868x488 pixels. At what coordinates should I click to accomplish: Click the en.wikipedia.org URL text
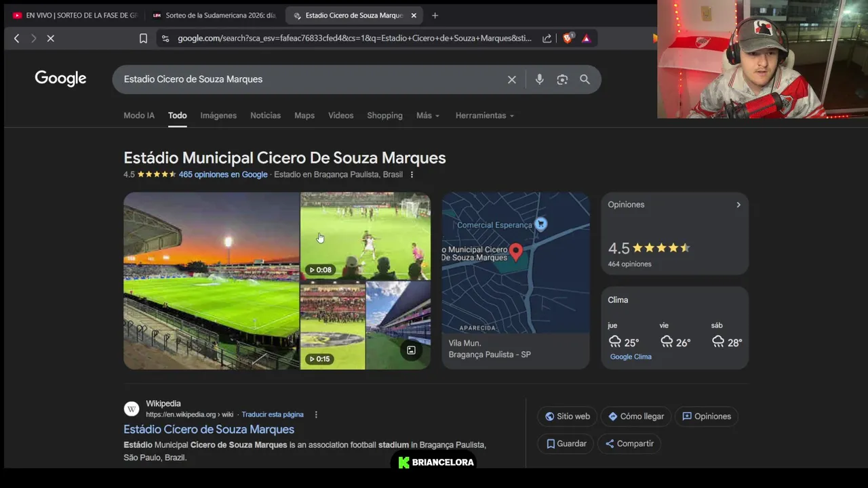pyautogui.click(x=190, y=414)
